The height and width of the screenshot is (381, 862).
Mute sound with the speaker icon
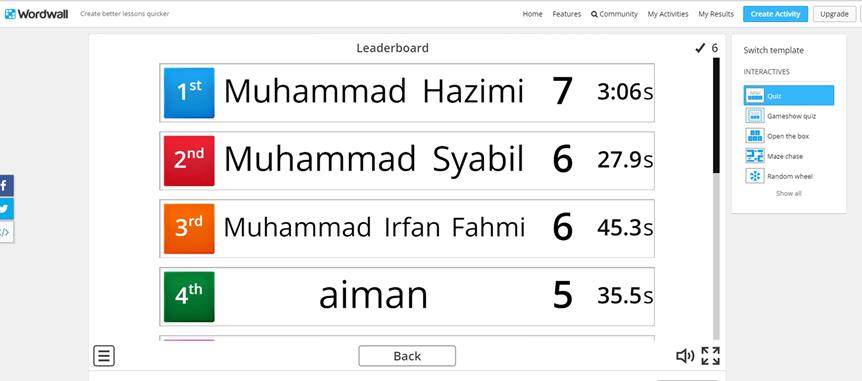685,356
